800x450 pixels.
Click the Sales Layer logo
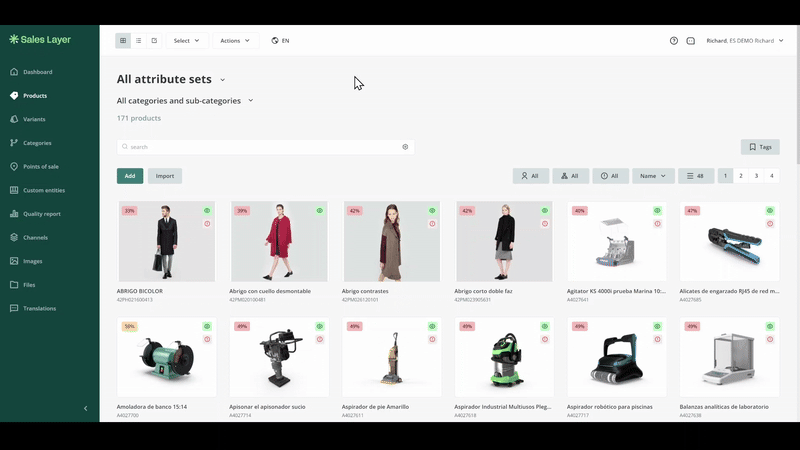(40, 39)
